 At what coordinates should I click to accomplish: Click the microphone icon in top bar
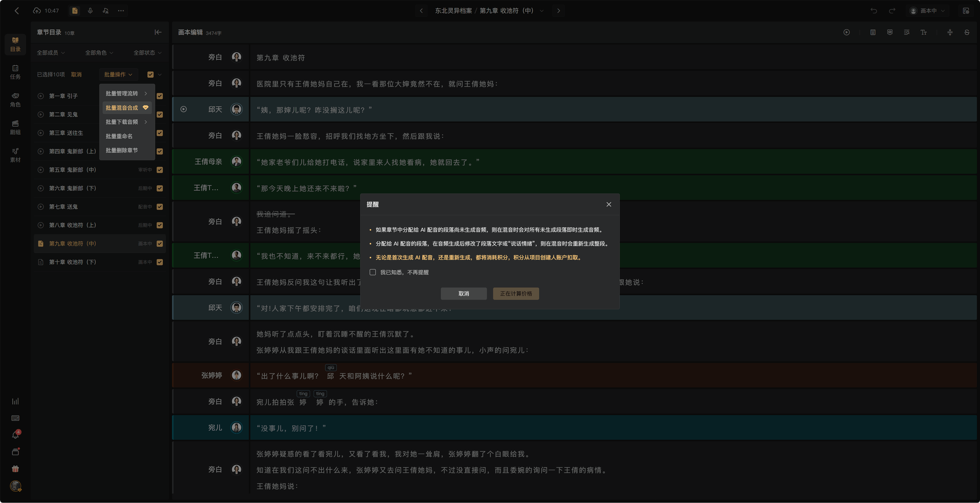[x=90, y=11]
